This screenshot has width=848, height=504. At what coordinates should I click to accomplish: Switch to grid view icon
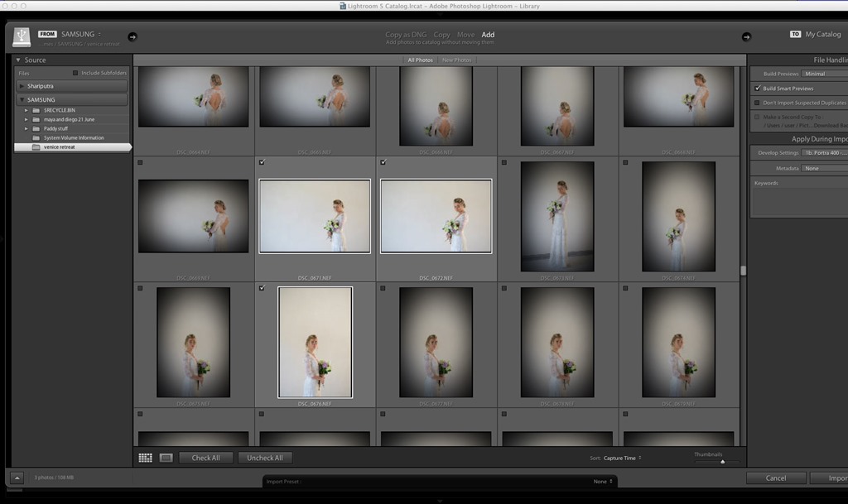pyautogui.click(x=146, y=458)
